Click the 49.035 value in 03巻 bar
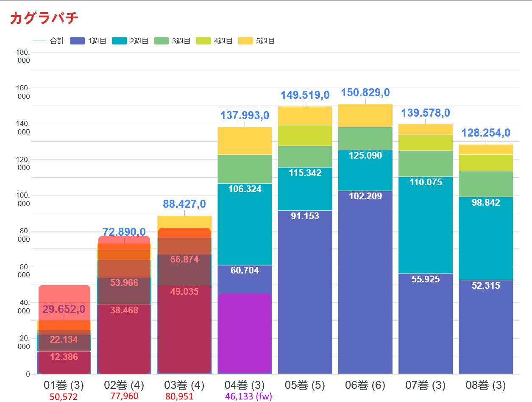The height and width of the screenshot is (402, 532). 184,291
